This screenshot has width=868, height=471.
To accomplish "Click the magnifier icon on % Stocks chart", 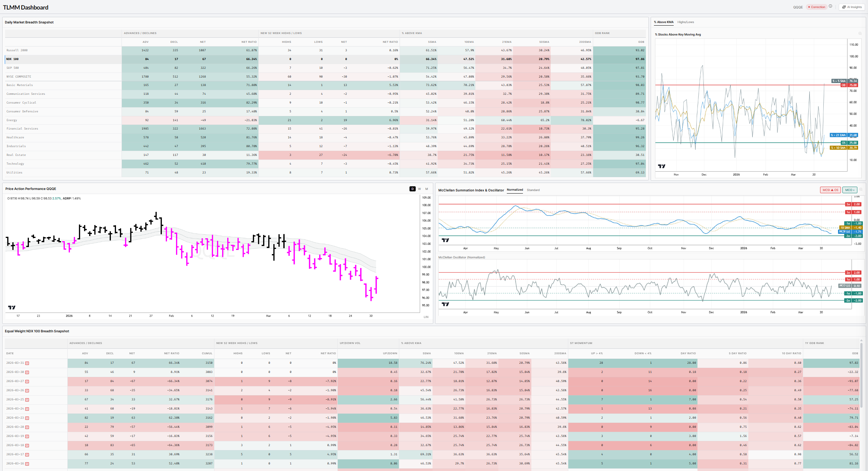I will [x=860, y=34].
